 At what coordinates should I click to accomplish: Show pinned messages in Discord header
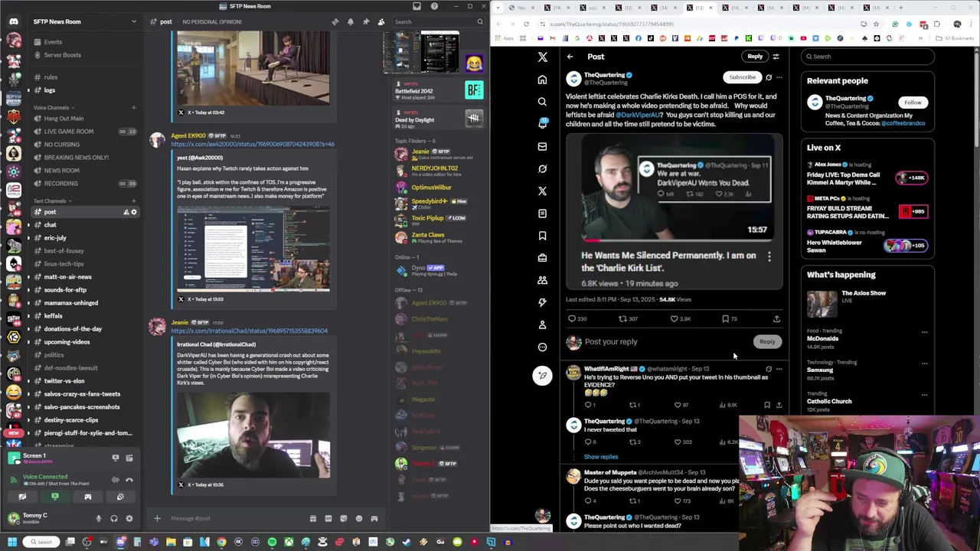pos(365,21)
